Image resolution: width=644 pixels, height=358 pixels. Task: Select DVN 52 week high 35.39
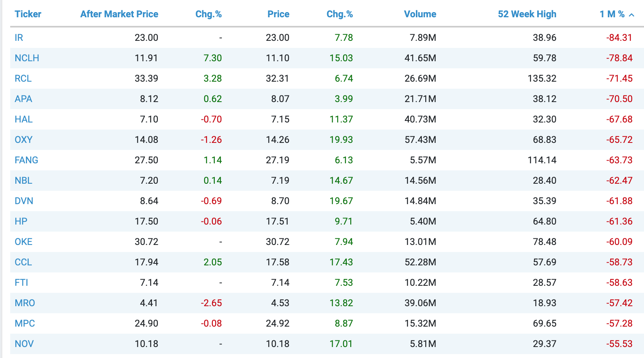click(545, 201)
